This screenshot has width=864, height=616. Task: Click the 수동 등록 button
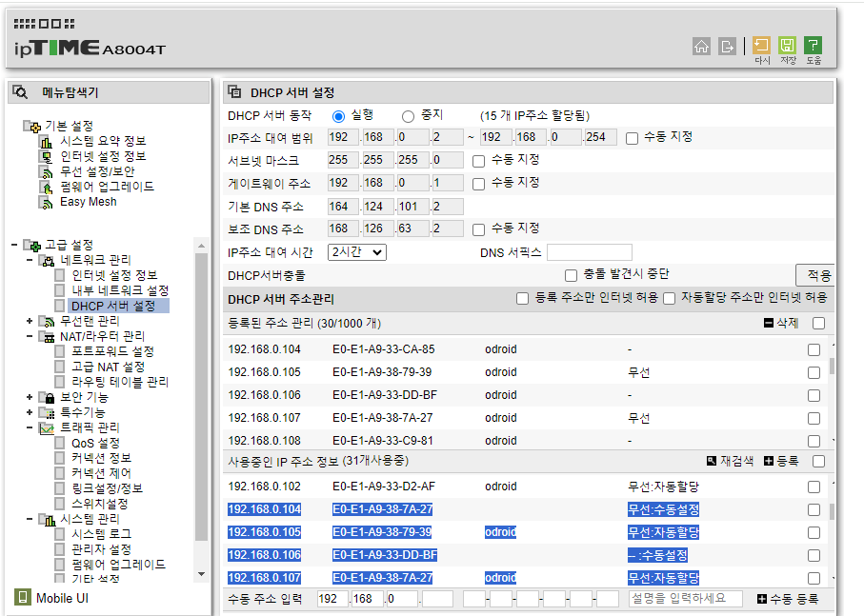coord(788,598)
